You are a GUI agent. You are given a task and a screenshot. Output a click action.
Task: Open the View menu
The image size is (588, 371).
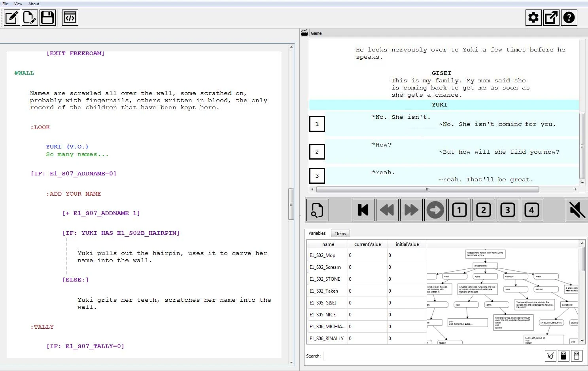[18, 4]
